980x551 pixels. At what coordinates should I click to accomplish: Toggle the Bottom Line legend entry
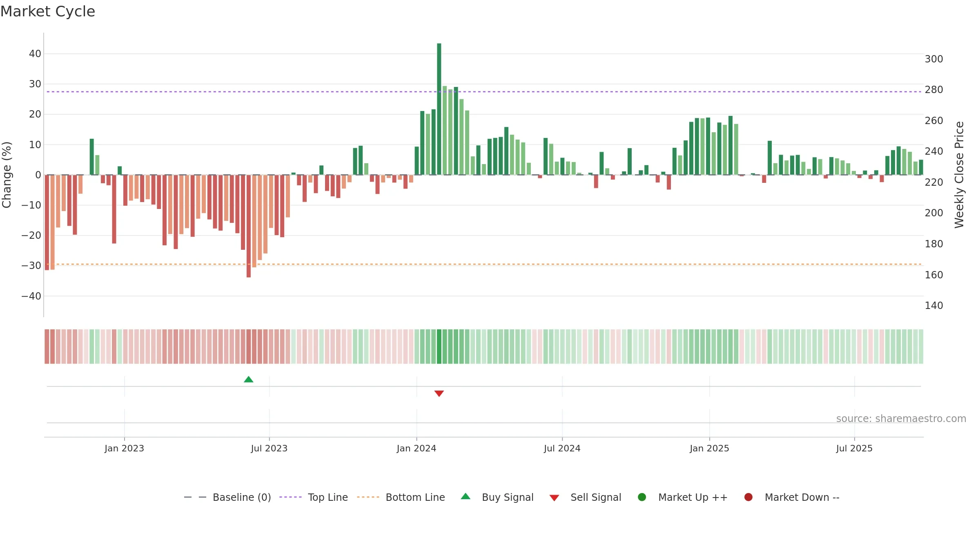(401, 497)
